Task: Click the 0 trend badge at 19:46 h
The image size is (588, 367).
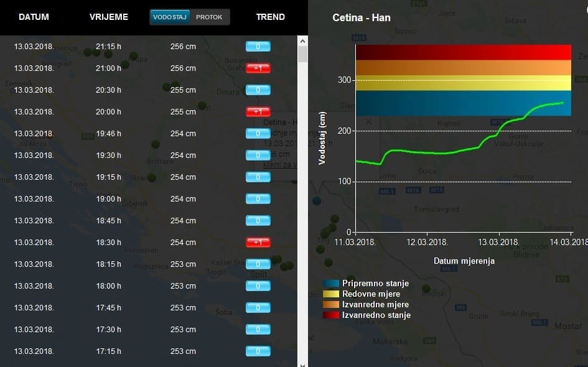Action: click(x=258, y=134)
